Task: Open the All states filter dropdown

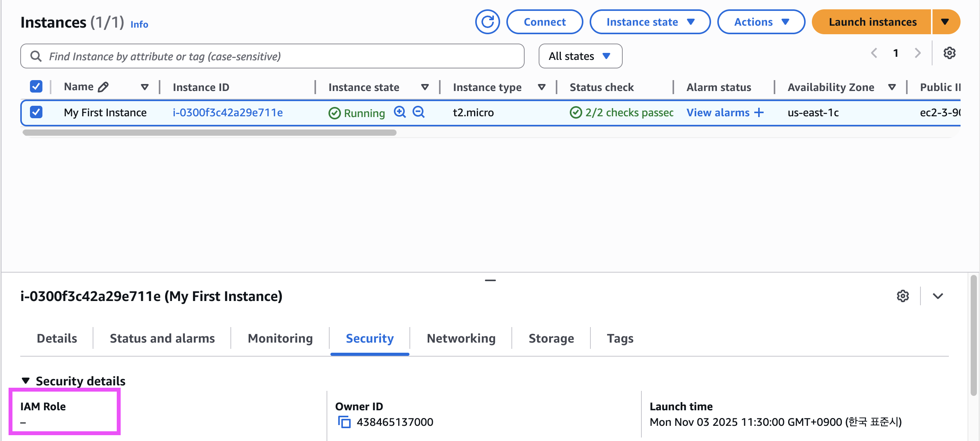Action: coord(580,56)
